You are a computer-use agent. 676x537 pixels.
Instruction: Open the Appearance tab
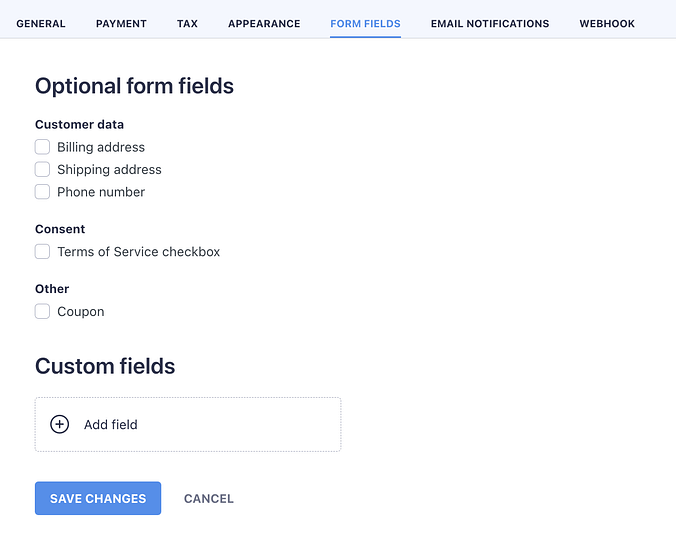point(264,24)
